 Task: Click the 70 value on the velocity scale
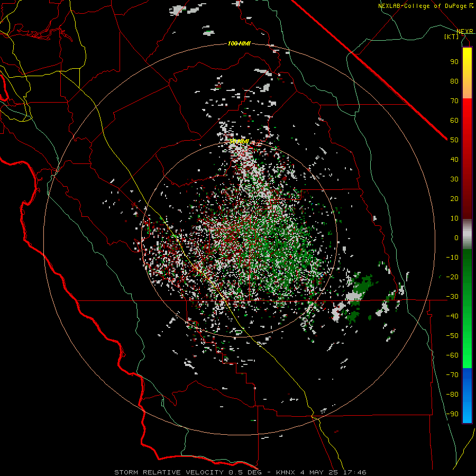coord(454,101)
